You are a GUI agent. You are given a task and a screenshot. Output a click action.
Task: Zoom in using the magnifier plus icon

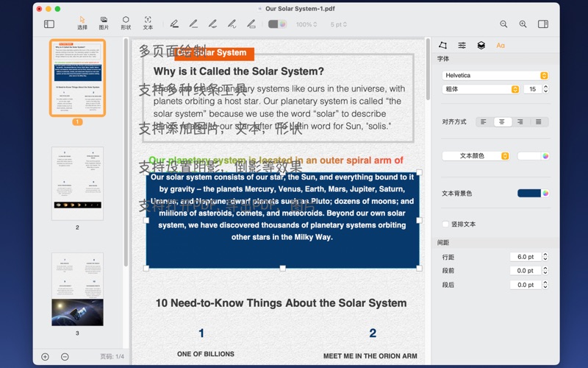pyautogui.click(x=523, y=24)
